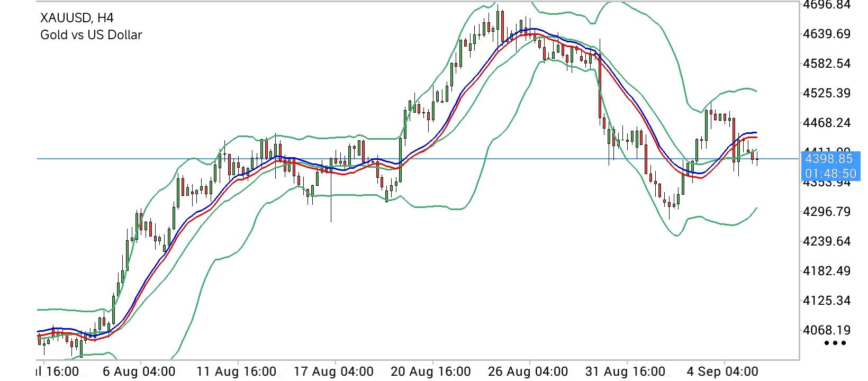Click price axis label 4182.49
The image size is (868, 381).
pyautogui.click(x=827, y=271)
